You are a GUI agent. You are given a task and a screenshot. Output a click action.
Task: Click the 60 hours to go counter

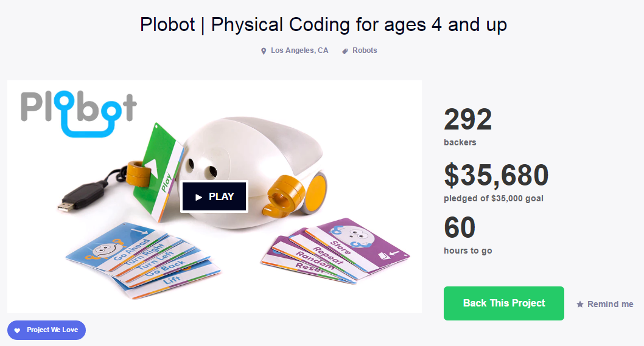[460, 229]
